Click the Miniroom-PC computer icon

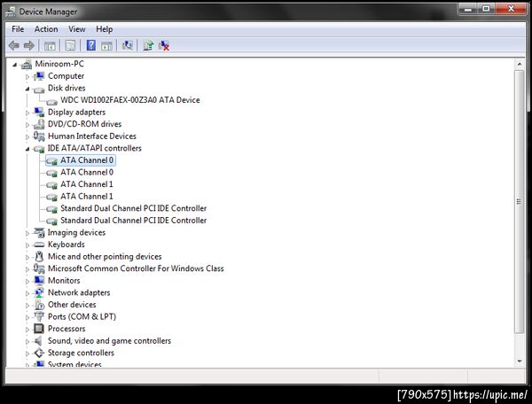coord(26,64)
